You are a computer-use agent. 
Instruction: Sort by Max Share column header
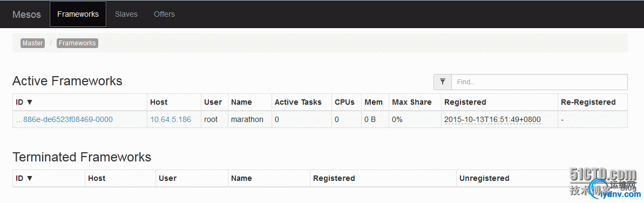tap(412, 103)
